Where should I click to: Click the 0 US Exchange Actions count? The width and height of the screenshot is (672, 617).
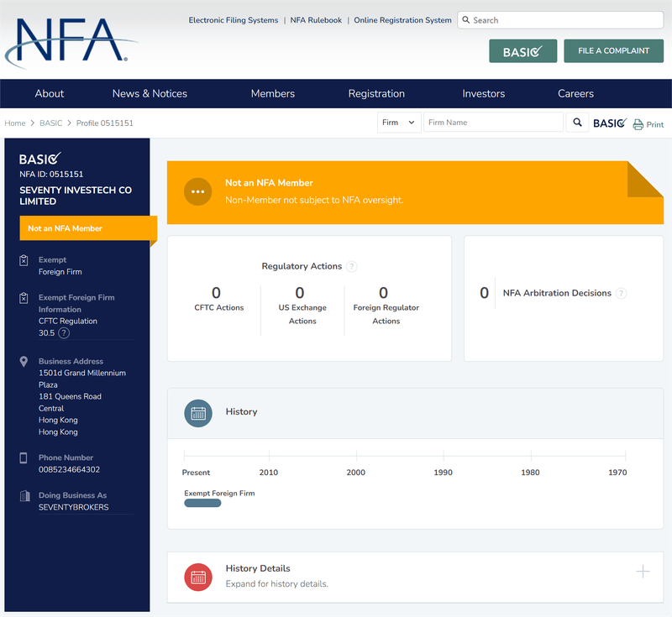[x=300, y=293]
